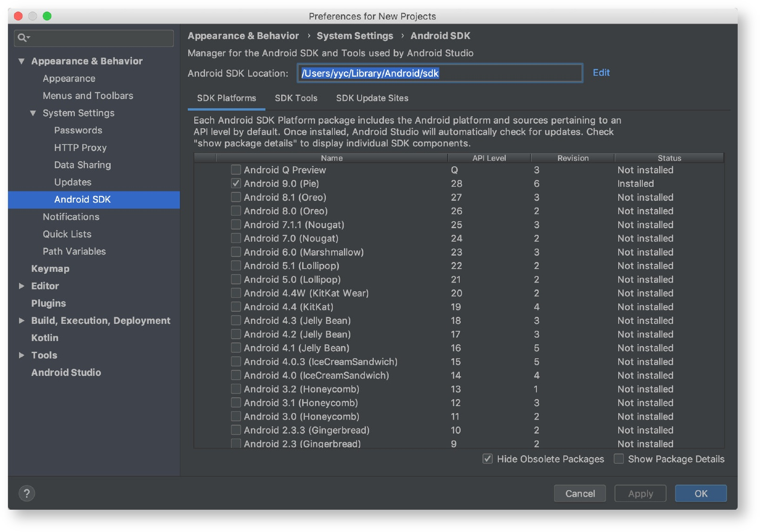Select the Android 4.2 (Jelly Bean) row text
Screen dimensions: 760x532
(x=297, y=334)
